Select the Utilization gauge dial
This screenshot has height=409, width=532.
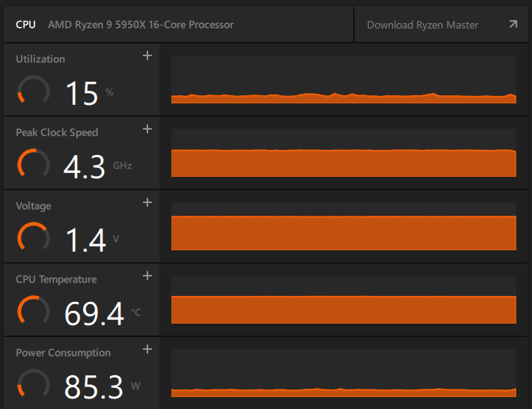(34, 90)
